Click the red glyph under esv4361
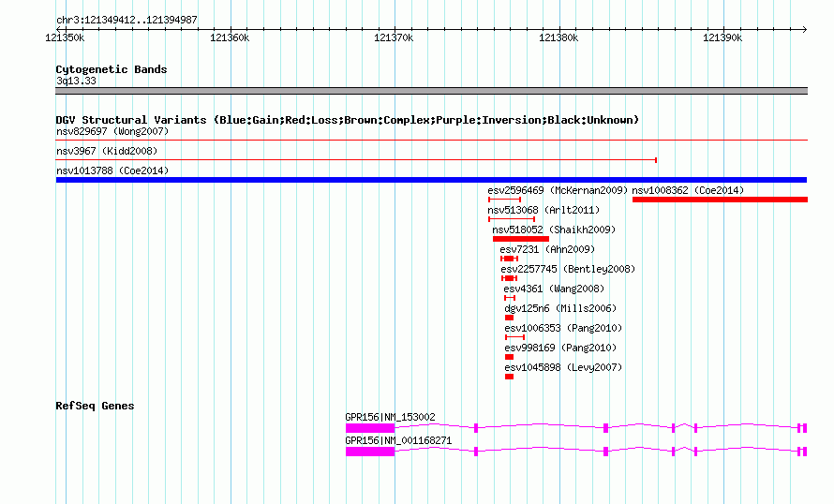834x504 pixels. 510,298
